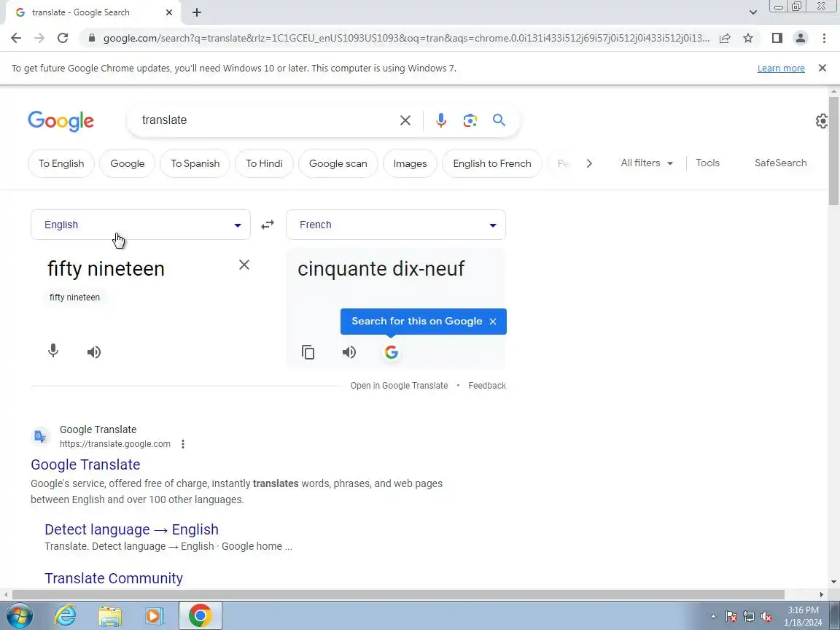Clear the source text fifty nineteen
Image resolution: width=840 pixels, height=630 pixels.
click(x=244, y=265)
